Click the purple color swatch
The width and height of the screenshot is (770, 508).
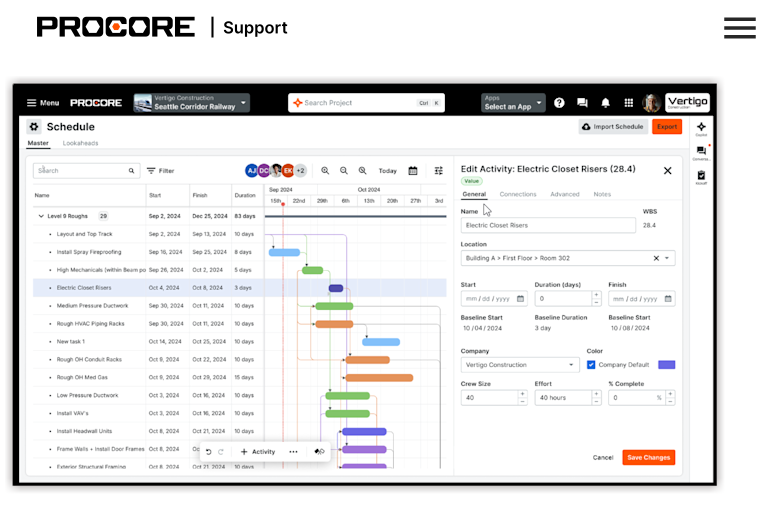point(666,365)
